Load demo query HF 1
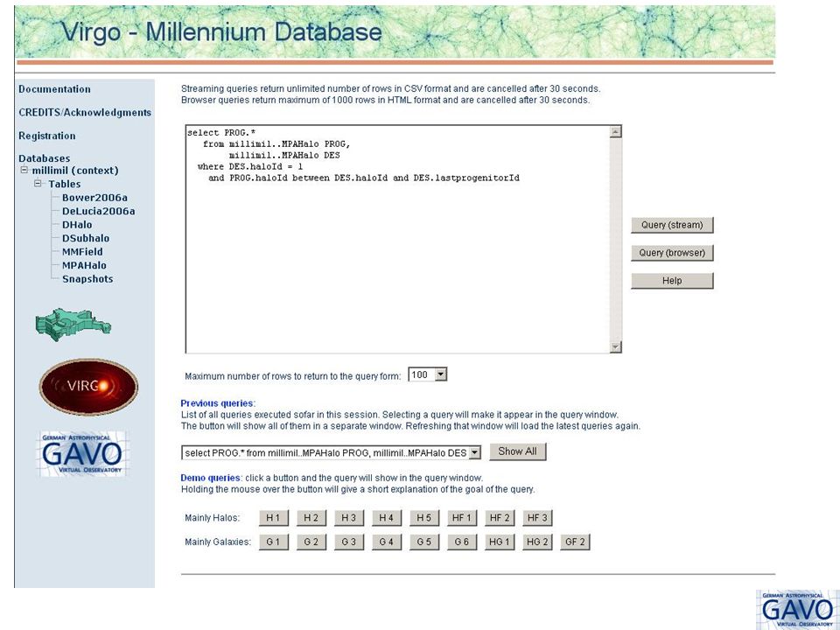The image size is (840, 630). tap(462, 518)
